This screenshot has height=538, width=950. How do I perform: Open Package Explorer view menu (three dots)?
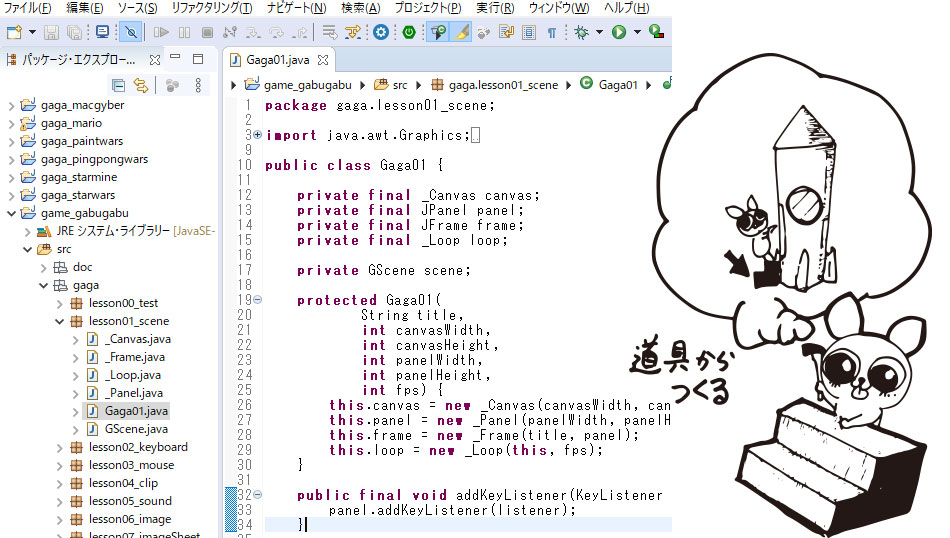coord(198,85)
